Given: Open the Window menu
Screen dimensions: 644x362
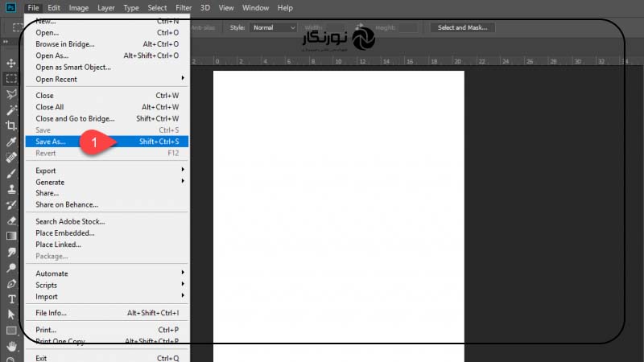Looking at the screenshot, I should coord(255,8).
